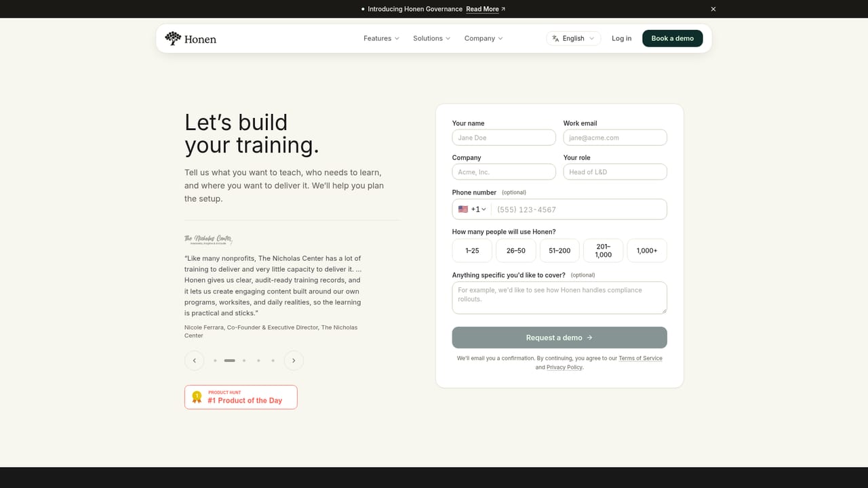This screenshot has width=868, height=488.
Task: Click the Book a demo button
Action: [x=673, y=39]
